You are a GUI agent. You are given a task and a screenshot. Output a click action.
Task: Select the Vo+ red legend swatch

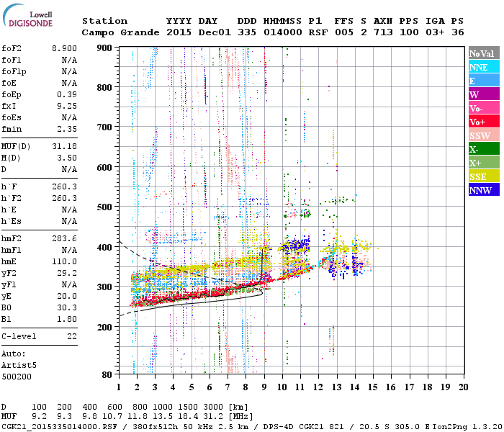[484, 121]
